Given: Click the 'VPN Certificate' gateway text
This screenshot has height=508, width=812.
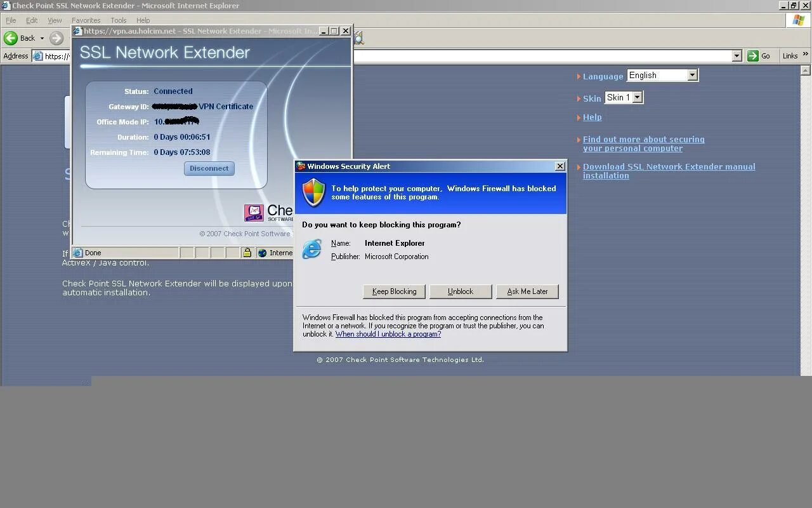Looking at the screenshot, I should (x=226, y=107).
